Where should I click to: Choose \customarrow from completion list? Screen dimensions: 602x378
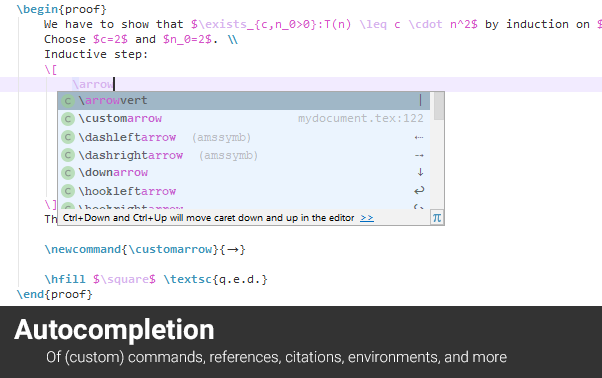coord(244,119)
